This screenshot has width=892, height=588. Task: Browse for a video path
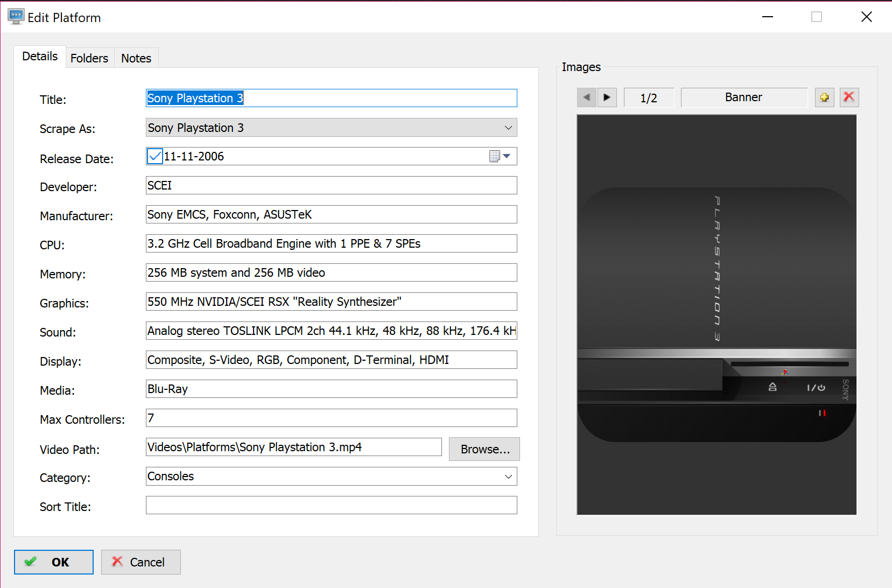pos(484,449)
